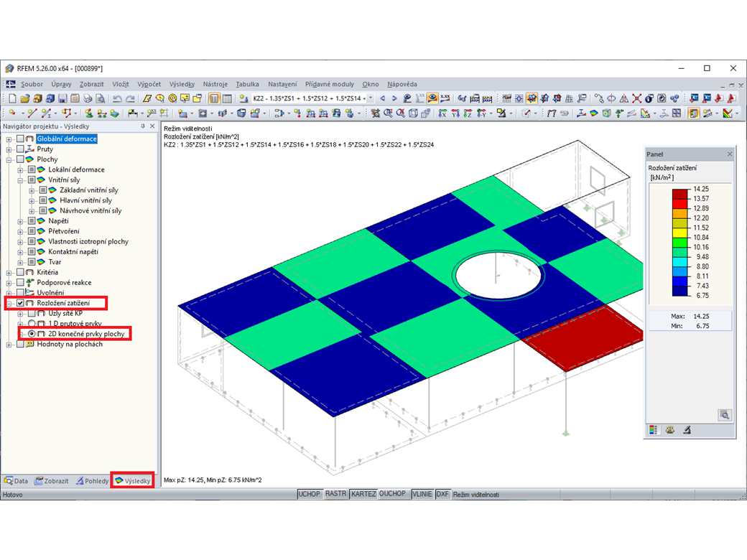
Task: Switch to the Data navigator tab
Action: point(17,481)
